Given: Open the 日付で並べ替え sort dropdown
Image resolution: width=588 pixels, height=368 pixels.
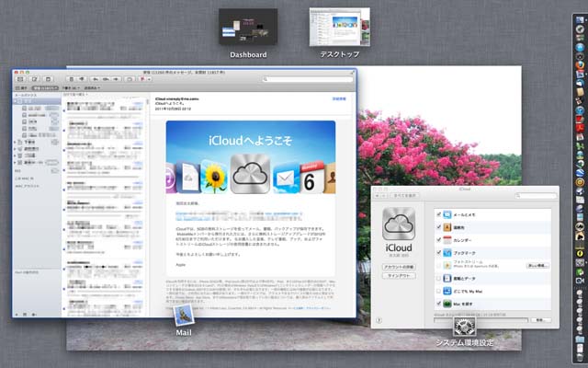Looking at the screenshot, I should tap(75, 94).
